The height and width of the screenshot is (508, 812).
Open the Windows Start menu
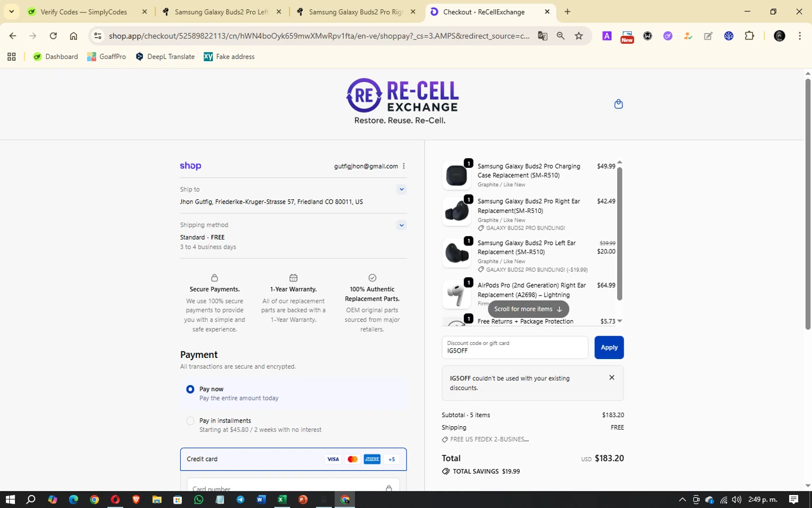(10, 499)
